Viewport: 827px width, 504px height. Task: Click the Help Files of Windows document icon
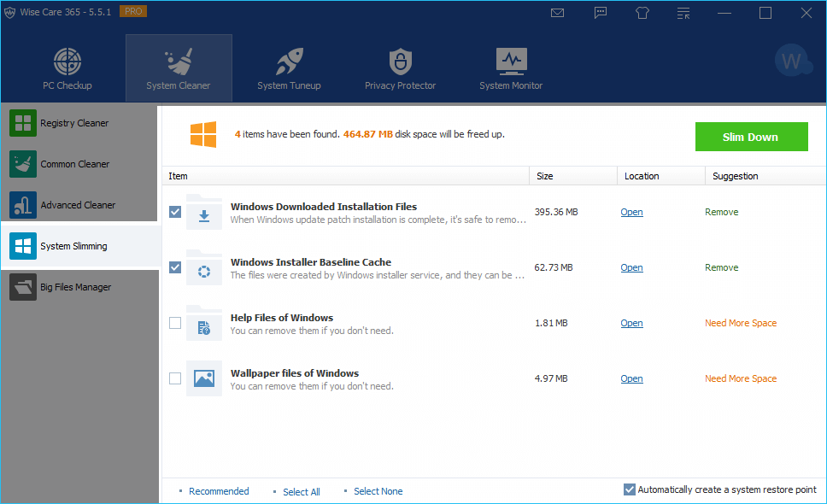pyautogui.click(x=204, y=323)
